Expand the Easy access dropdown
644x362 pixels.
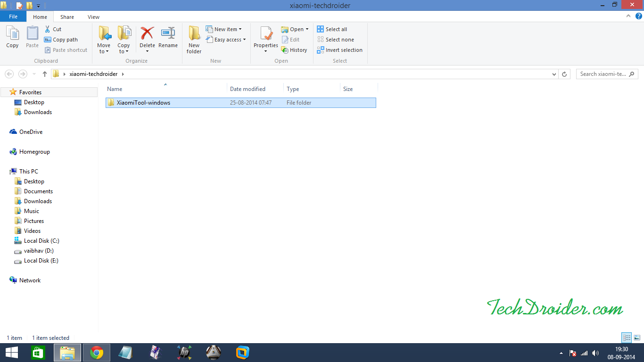point(226,40)
